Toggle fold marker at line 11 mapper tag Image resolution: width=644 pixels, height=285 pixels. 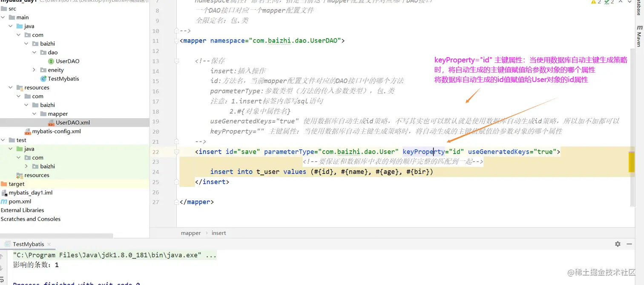(x=176, y=41)
